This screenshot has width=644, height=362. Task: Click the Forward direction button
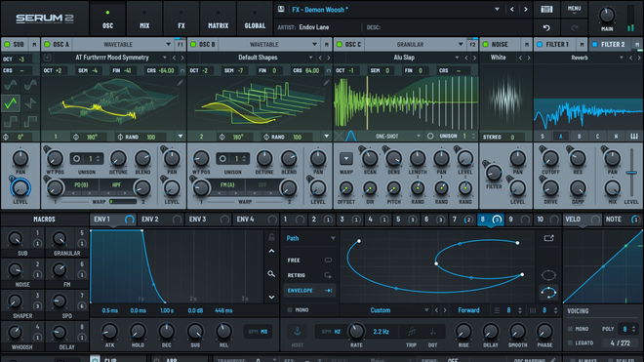468,310
